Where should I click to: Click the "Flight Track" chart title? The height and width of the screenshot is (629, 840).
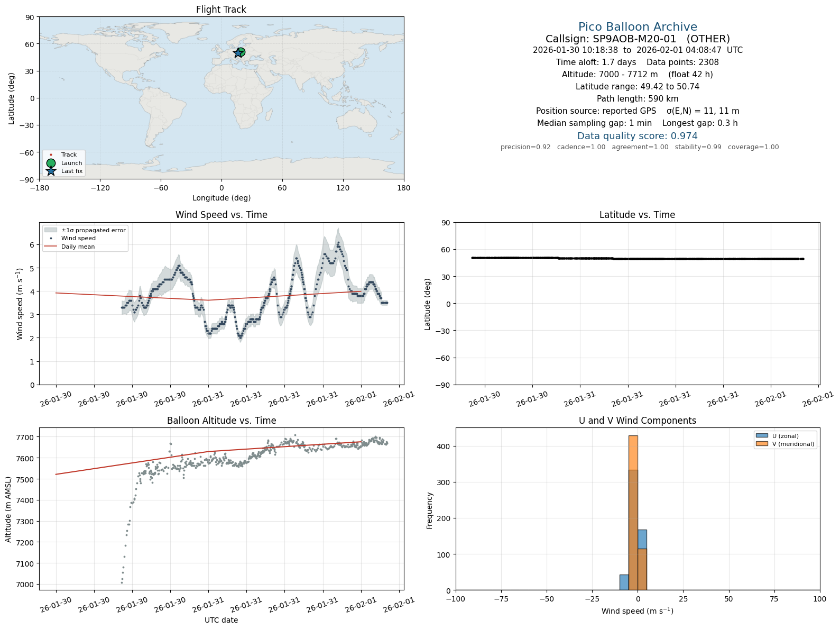coord(221,10)
